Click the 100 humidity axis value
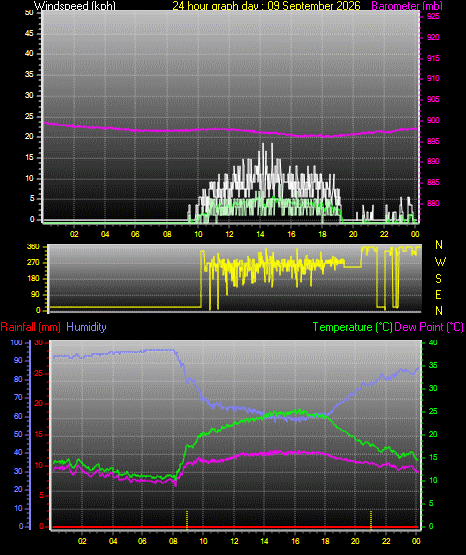 pyautogui.click(x=16, y=342)
